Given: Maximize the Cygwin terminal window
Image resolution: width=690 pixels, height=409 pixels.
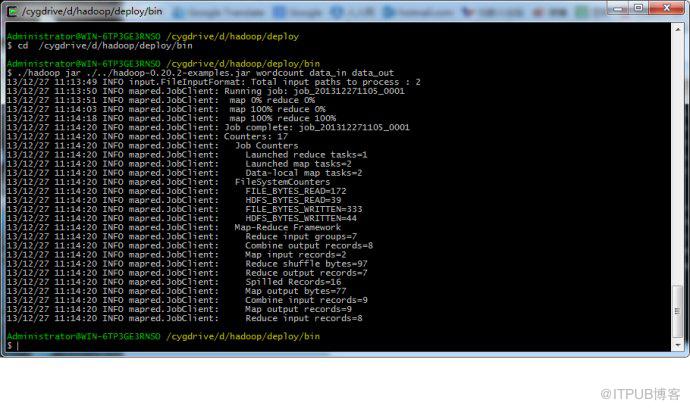Looking at the screenshot, I should tap(639, 8).
